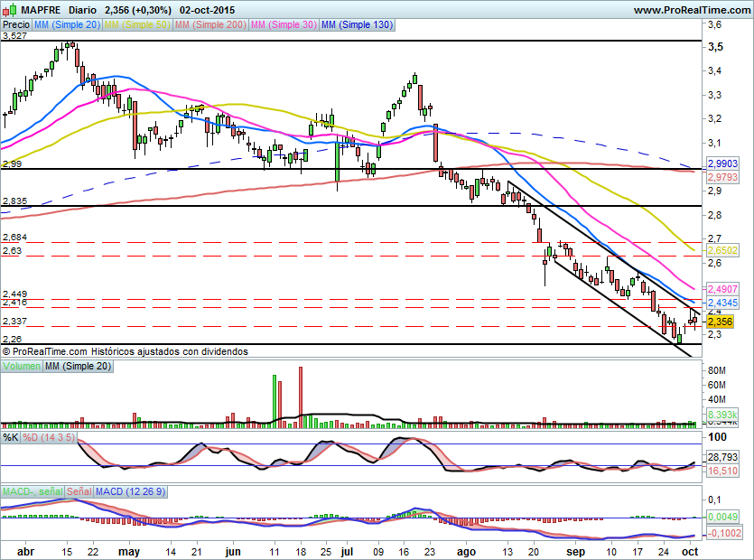Image resolution: width=754 pixels, height=560 pixels.
Task: Click the small chart icon beside MAPFRE title
Action: (9, 9)
